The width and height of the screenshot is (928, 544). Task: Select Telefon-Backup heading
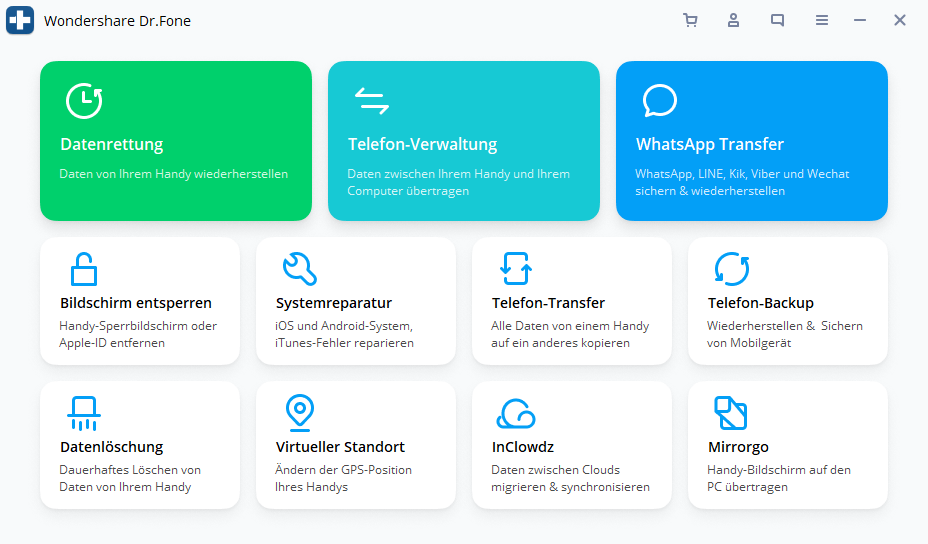[x=761, y=303]
